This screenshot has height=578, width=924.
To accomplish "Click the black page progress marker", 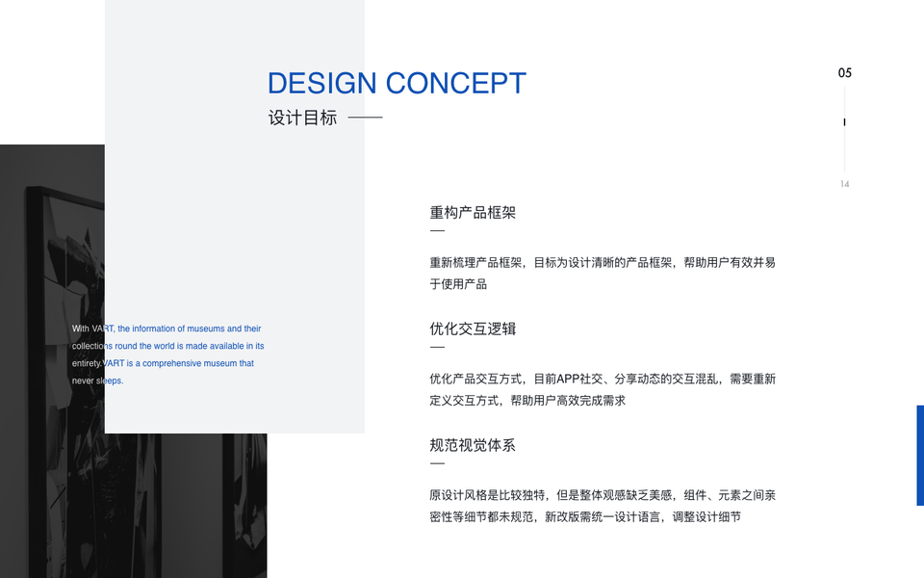I will (844, 122).
